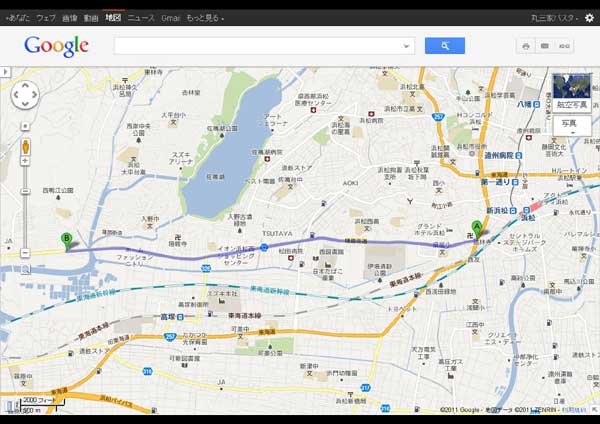Pan the map right with the right arrow
The width and height of the screenshot is (600, 424).
34,95
